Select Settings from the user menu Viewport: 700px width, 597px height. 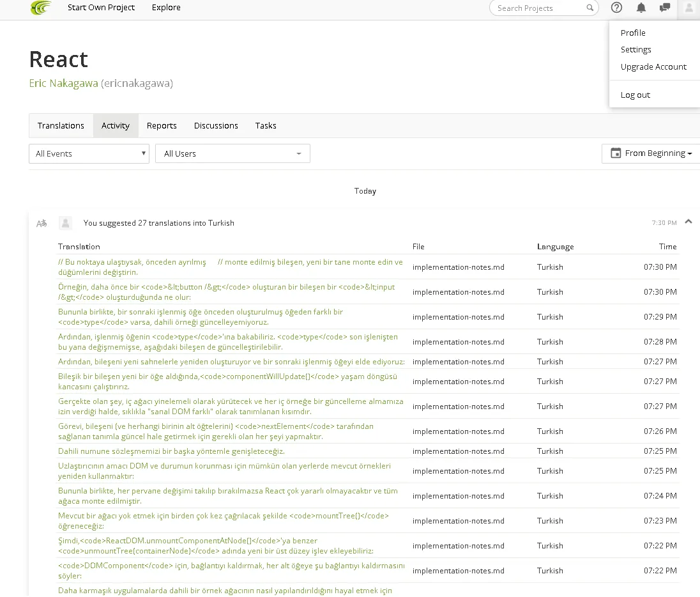click(635, 50)
